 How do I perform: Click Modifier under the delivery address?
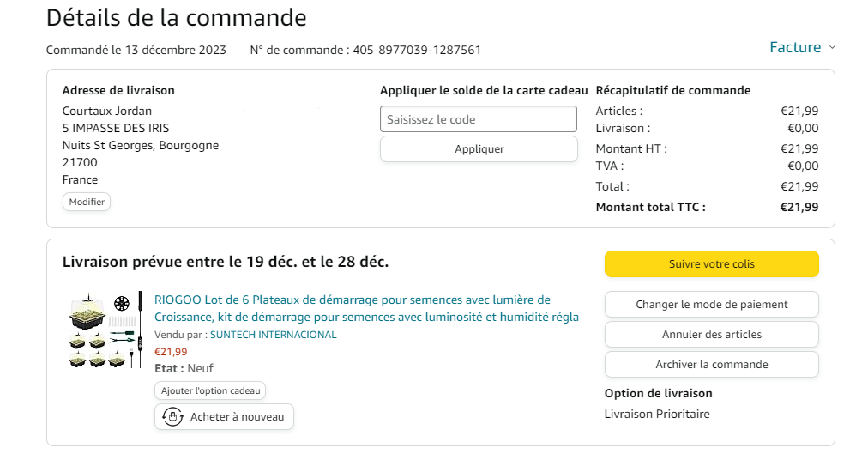[87, 202]
